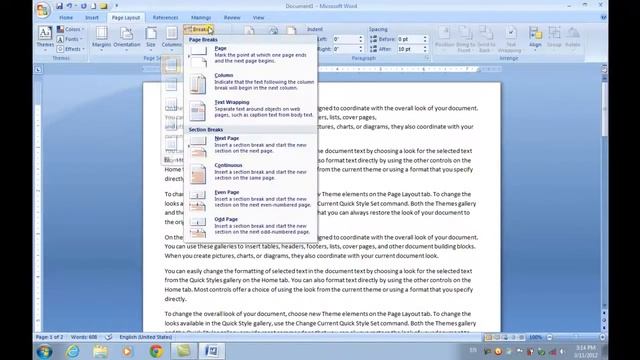Click the Text Wrapping arrange icon
The height and width of the screenshot is (360, 640).
(509, 39)
